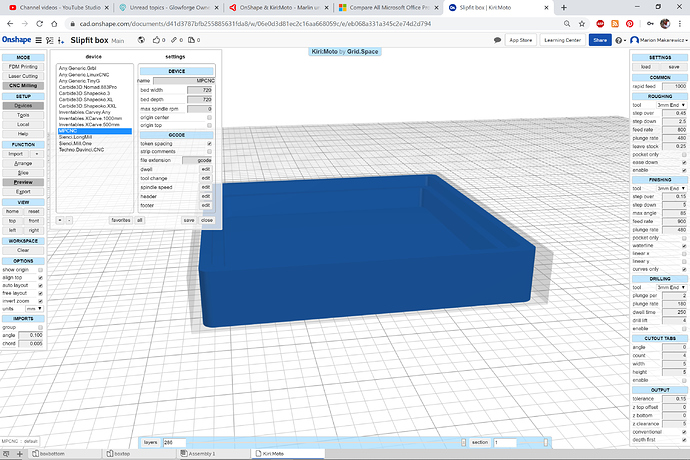Image resolution: width=690 pixels, height=460 pixels.
Task: Select Carbide3D.Shapeoko.XXL in device list
Action: pos(88,106)
